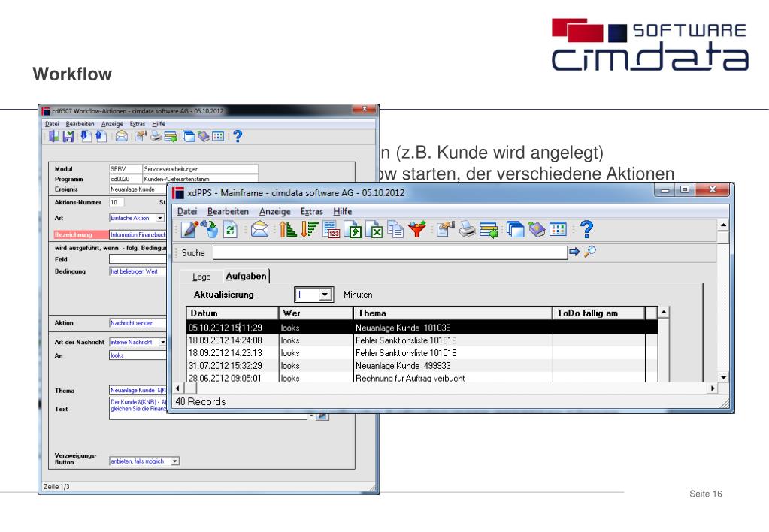Click the cascading windows icon in Mainframe toolbar

point(516,229)
